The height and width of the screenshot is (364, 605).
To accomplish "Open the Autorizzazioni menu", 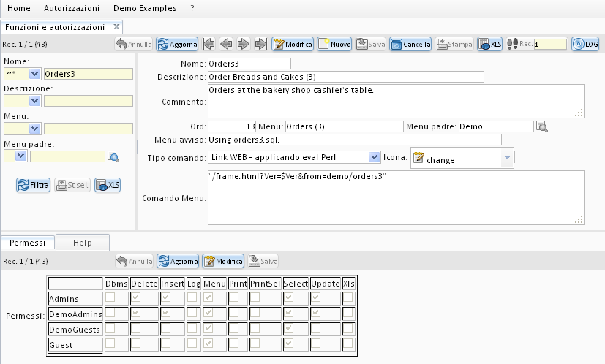I will click(x=72, y=8).
